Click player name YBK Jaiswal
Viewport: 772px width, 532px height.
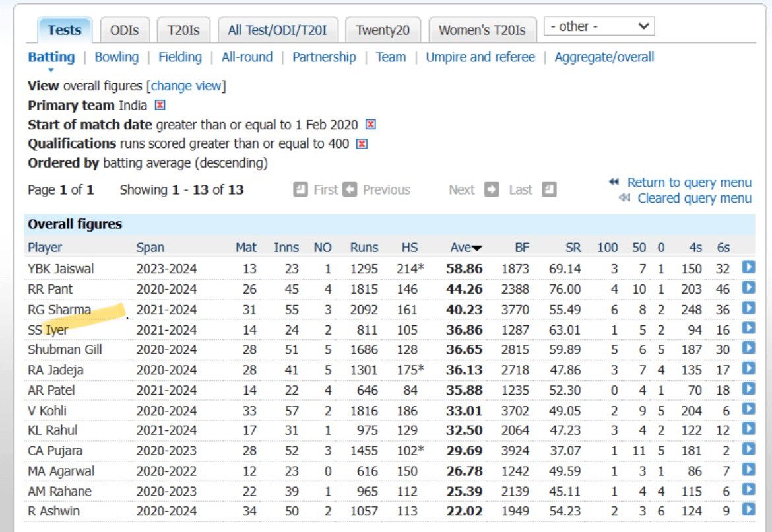61,269
